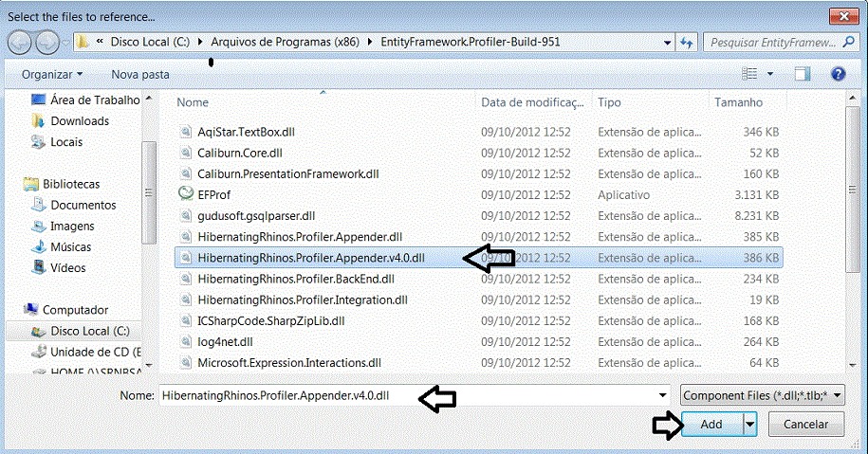Image resolution: width=868 pixels, height=454 pixels.
Task: Open Vídeos library
Action: click(x=59, y=268)
